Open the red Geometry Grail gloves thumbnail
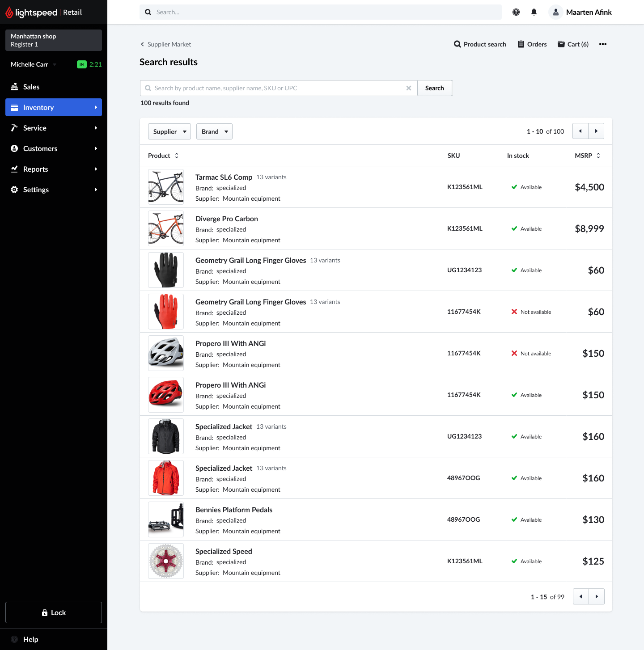Screen dimensions: 644x650 click(166, 312)
